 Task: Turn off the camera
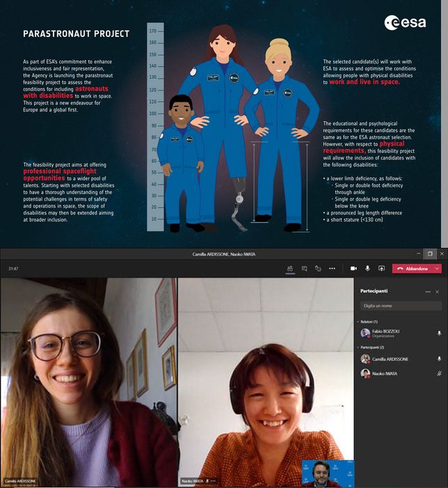tap(354, 268)
